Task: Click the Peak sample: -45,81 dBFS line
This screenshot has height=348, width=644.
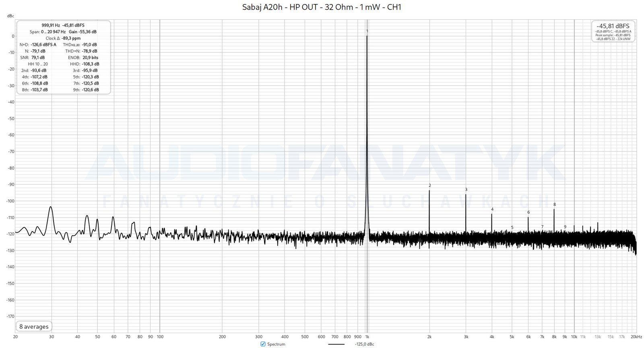Action: pyautogui.click(x=613, y=35)
